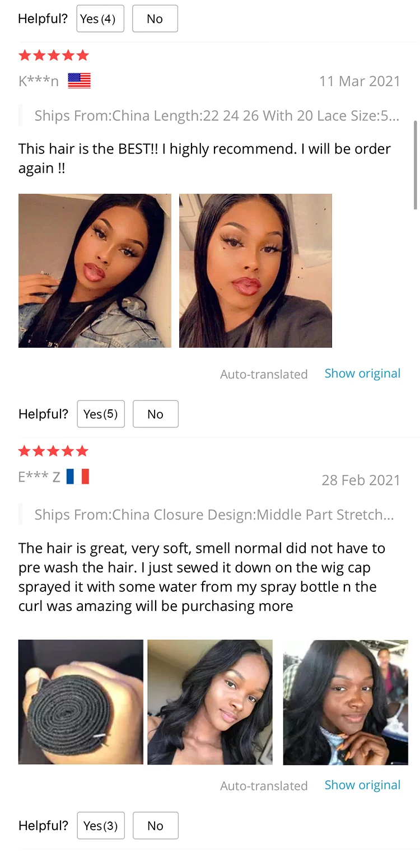The width and height of the screenshot is (420, 868).
Task: Vote No on the top review
Action: pos(155,18)
